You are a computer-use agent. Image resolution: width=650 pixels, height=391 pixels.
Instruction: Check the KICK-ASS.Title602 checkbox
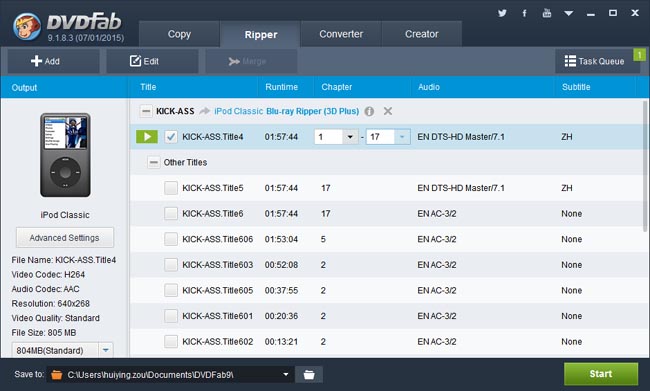click(171, 342)
